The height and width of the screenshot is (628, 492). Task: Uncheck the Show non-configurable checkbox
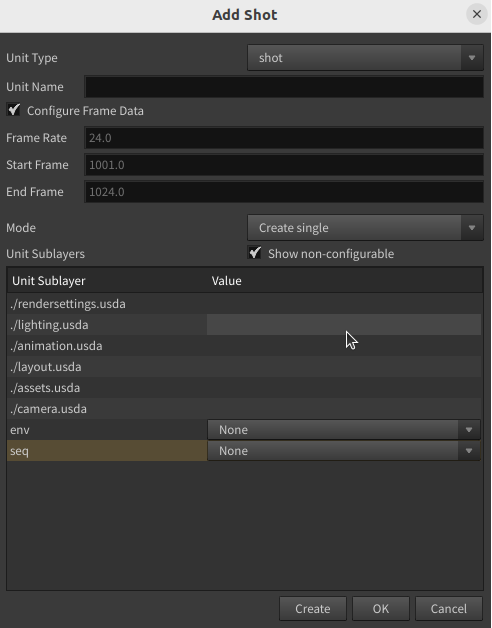pyautogui.click(x=254, y=253)
